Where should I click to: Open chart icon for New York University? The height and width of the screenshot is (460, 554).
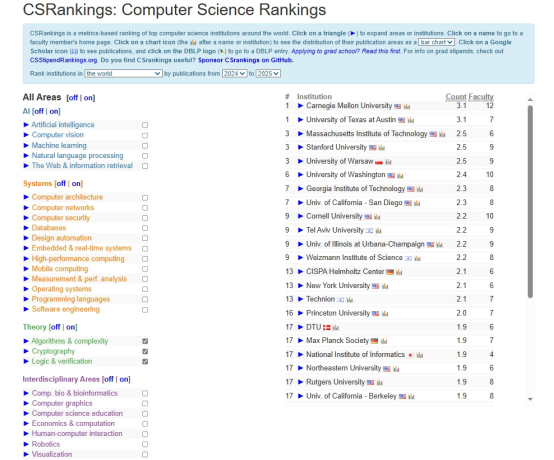click(x=385, y=286)
